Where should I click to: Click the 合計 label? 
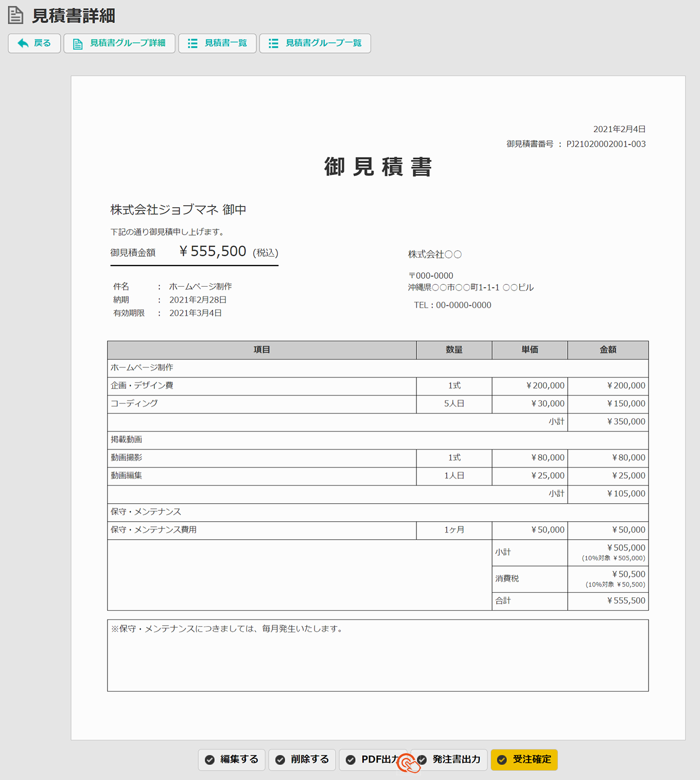click(503, 600)
